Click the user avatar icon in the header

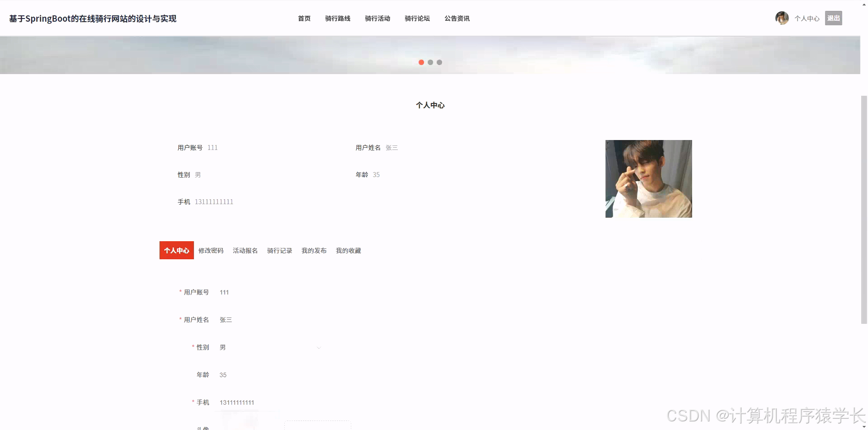[782, 18]
